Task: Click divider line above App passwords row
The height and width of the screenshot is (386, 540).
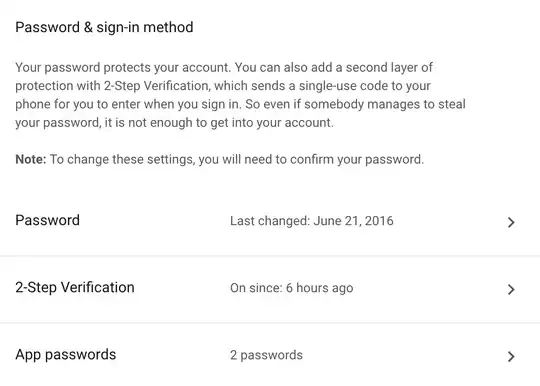Action: [270, 323]
